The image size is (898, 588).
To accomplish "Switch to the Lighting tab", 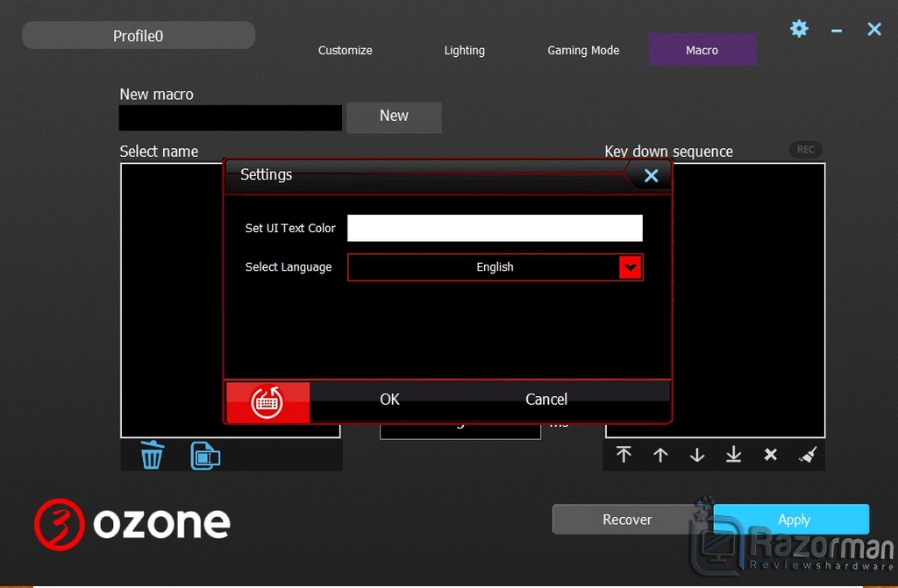I will point(465,50).
